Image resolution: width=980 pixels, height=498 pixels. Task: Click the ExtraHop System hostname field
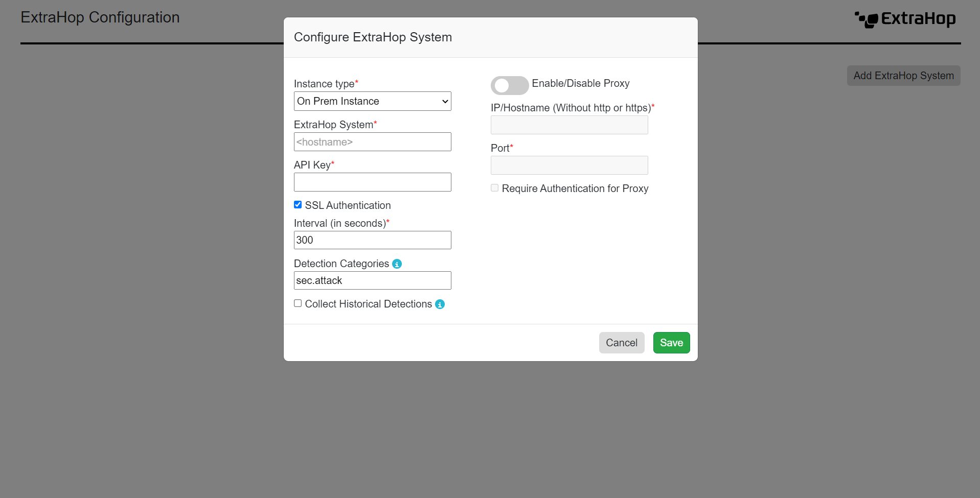point(372,141)
